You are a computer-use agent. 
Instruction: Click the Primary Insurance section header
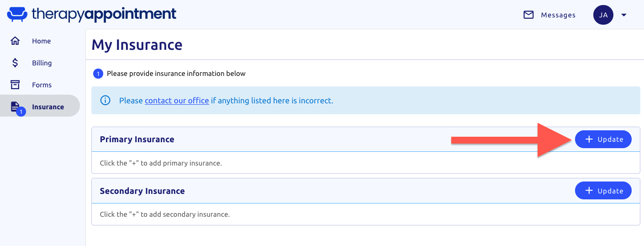(137, 139)
